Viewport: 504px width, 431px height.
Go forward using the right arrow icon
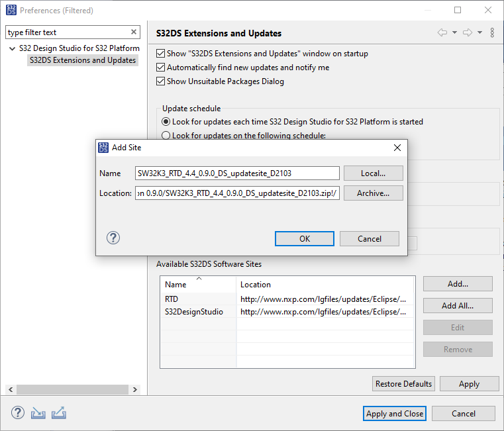(468, 32)
